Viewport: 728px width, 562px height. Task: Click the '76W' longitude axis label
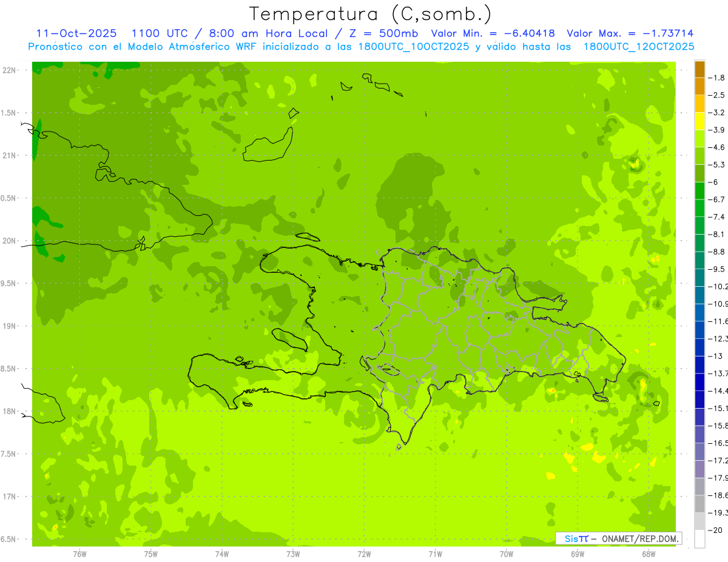click(x=79, y=554)
